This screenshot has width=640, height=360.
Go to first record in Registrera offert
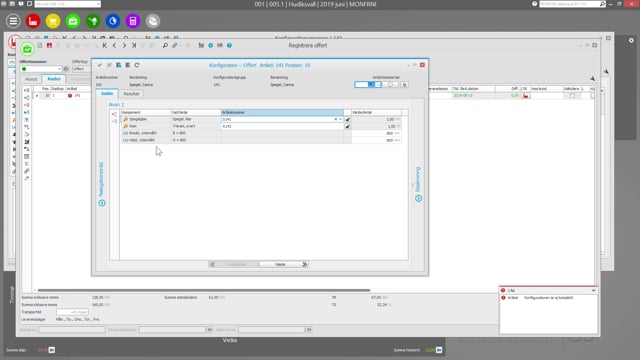[x=104, y=45]
